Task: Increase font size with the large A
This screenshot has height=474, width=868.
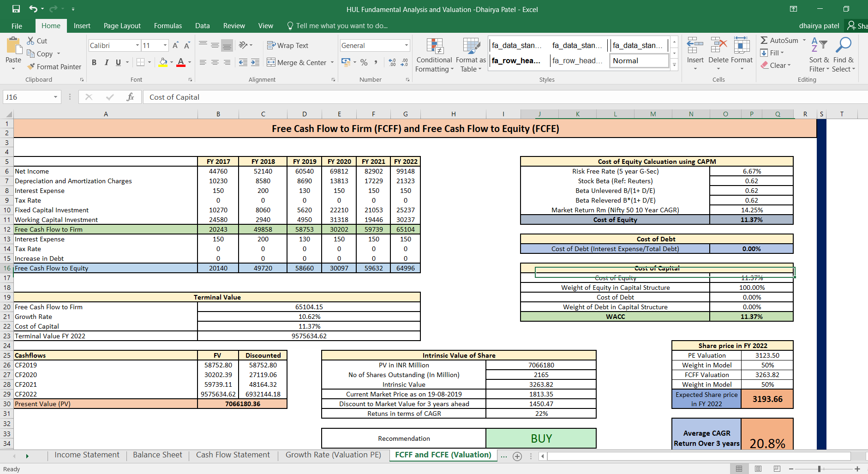Action: (175, 45)
